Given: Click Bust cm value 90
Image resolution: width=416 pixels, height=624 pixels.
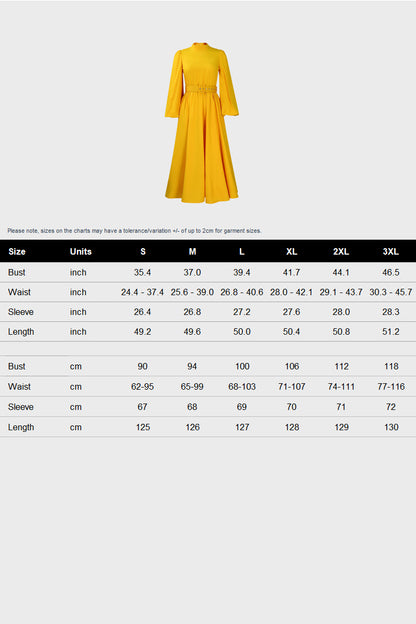Looking at the screenshot, I should click(143, 366).
